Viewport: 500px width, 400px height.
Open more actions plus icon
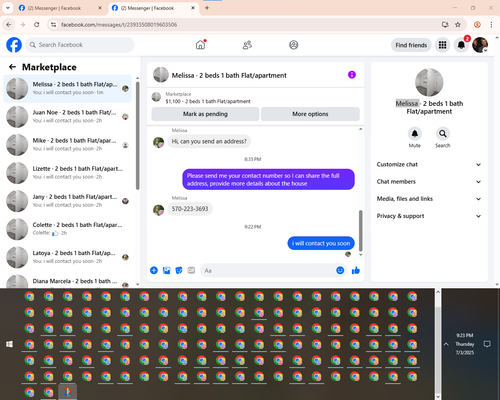154,270
